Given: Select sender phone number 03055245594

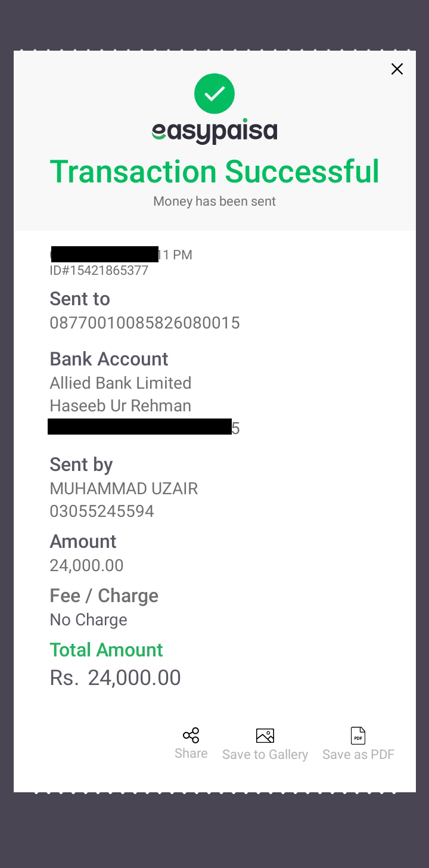Looking at the screenshot, I should coord(102,511).
